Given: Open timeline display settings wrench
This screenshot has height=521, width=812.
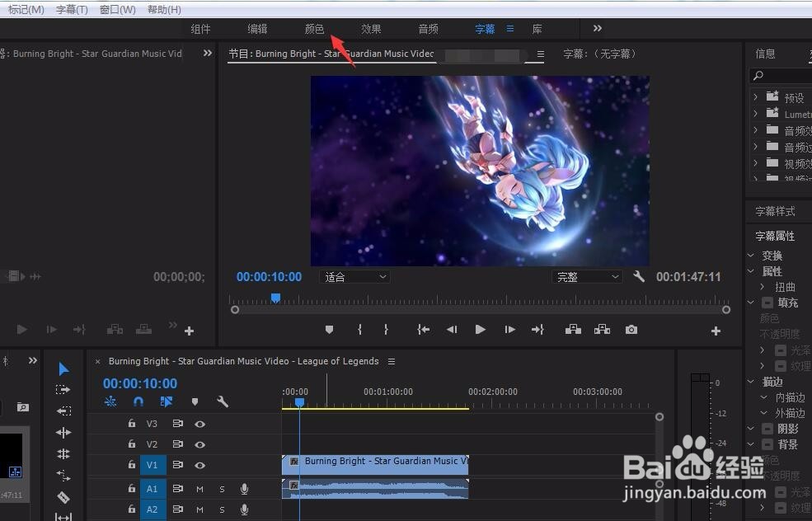Looking at the screenshot, I should coord(223,401).
